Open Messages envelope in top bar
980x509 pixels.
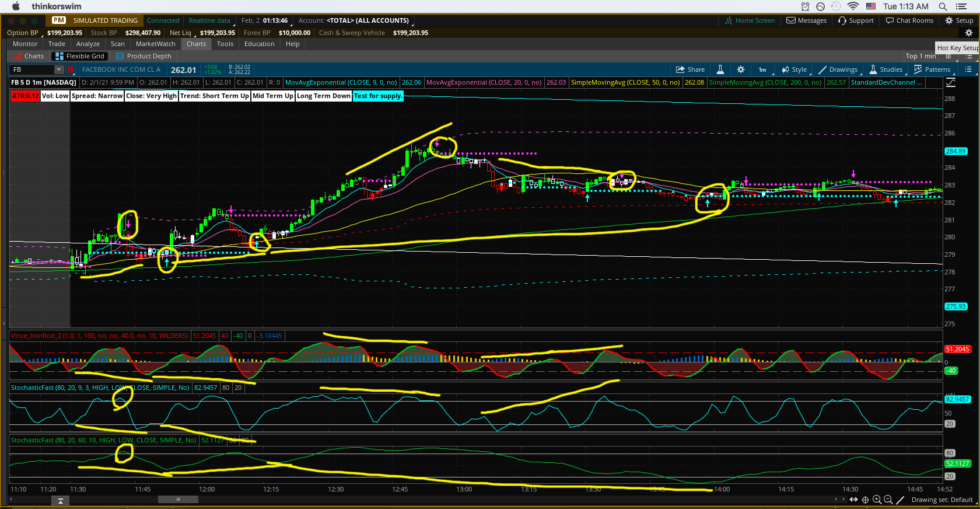806,20
